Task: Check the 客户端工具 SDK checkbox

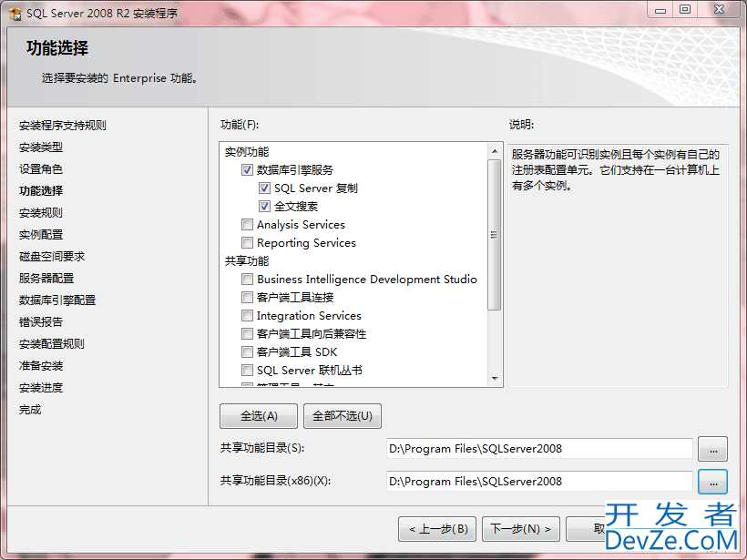Action: click(x=247, y=351)
